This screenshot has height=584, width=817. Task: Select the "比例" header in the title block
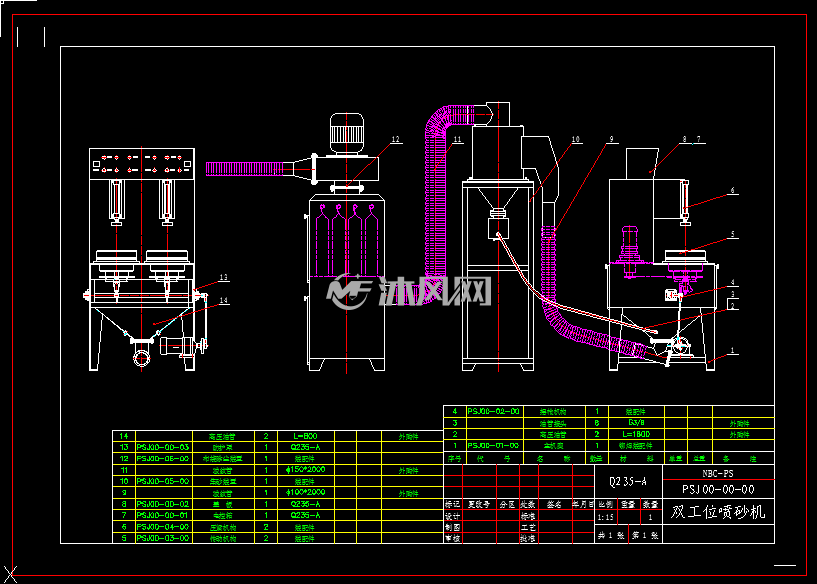605,504
